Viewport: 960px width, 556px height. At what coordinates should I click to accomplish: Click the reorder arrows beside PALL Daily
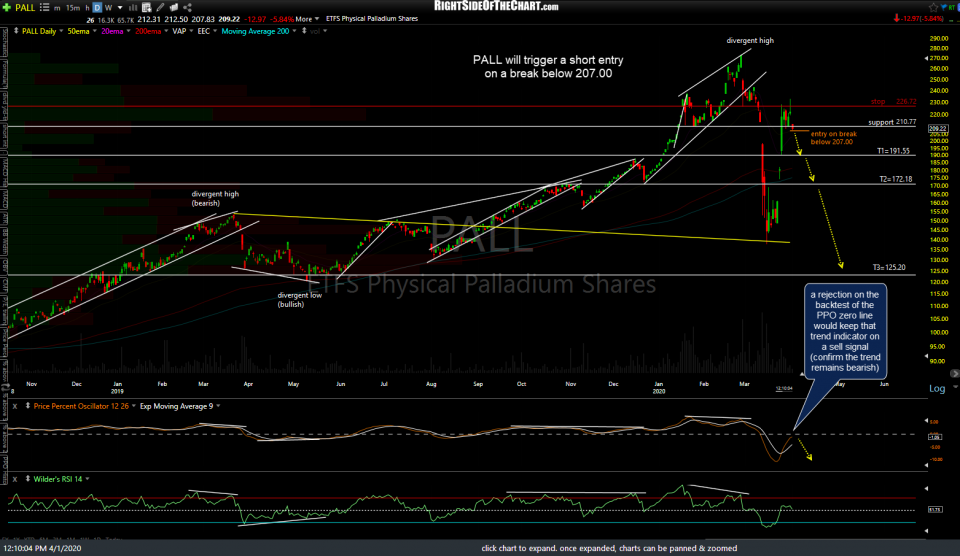(15, 31)
